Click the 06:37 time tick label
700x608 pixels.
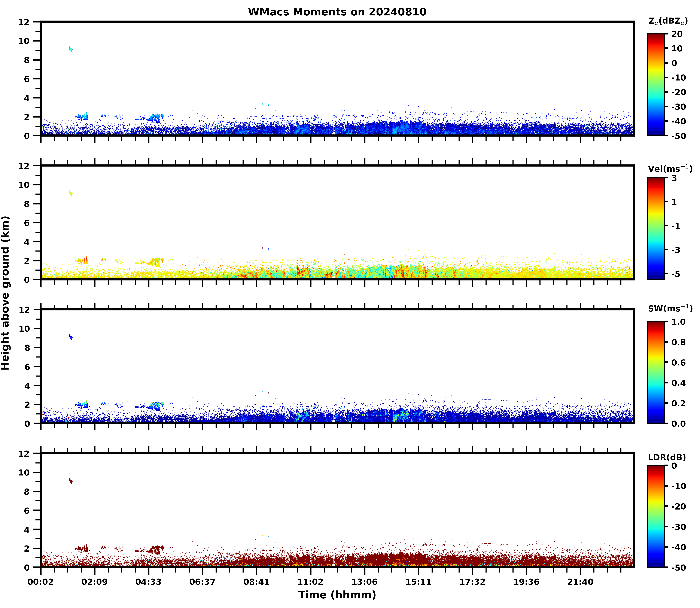(203, 582)
